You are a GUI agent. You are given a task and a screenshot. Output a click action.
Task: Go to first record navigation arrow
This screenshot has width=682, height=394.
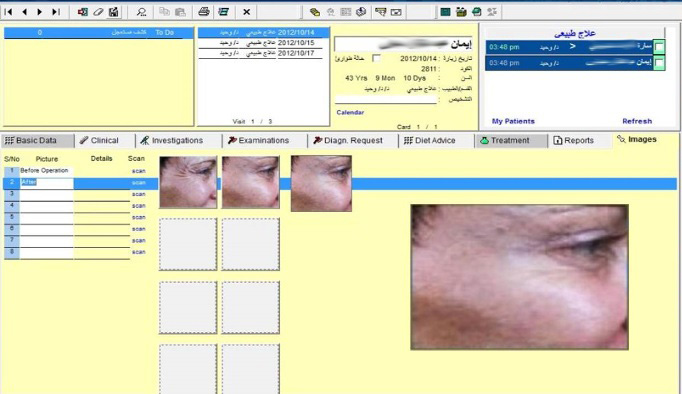[x=8, y=12]
